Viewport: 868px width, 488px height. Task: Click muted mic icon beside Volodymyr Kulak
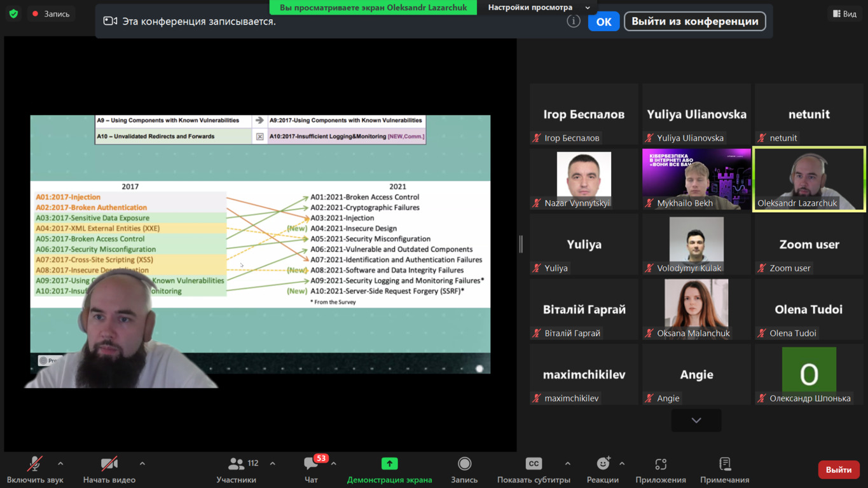point(649,268)
